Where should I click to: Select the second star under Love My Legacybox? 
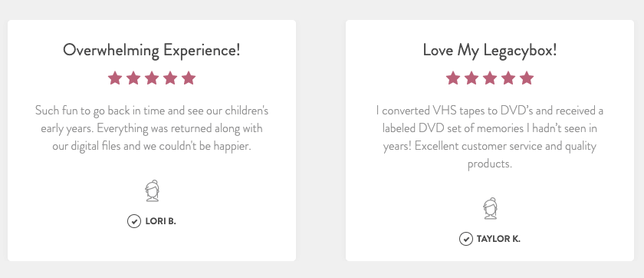coord(472,78)
